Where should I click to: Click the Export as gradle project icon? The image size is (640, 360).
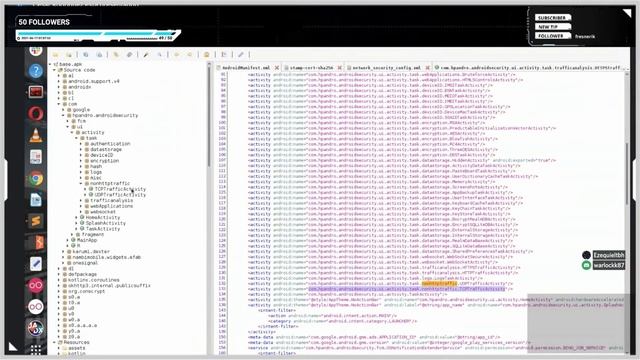(99, 55)
